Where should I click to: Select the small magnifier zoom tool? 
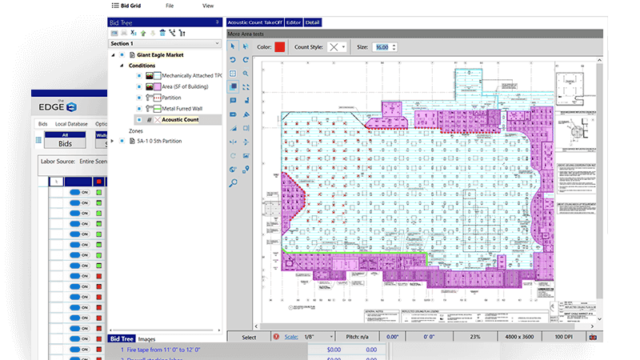tap(246, 73)
